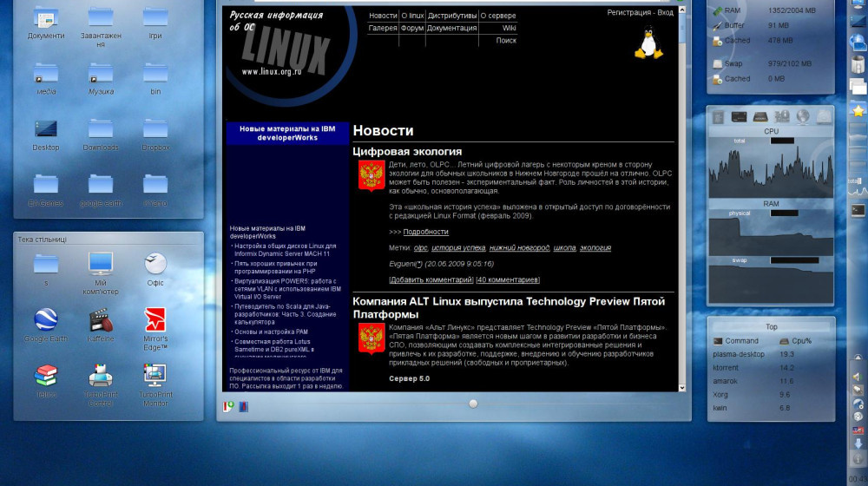
Task: Open the Завантаження folder
Action: click(100, 26)
